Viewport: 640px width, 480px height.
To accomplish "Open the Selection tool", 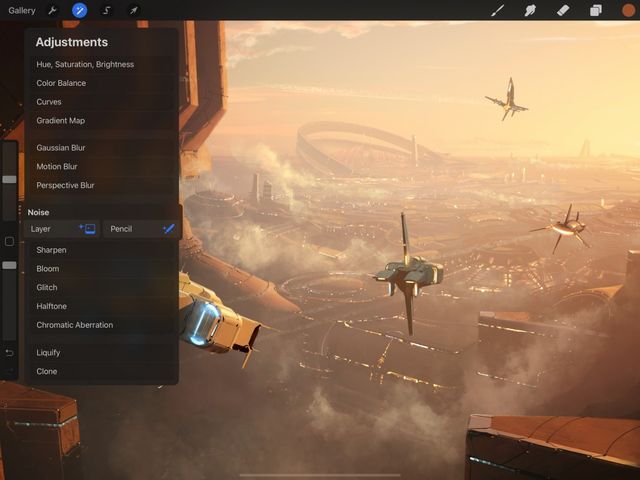I will click(107, 11).
